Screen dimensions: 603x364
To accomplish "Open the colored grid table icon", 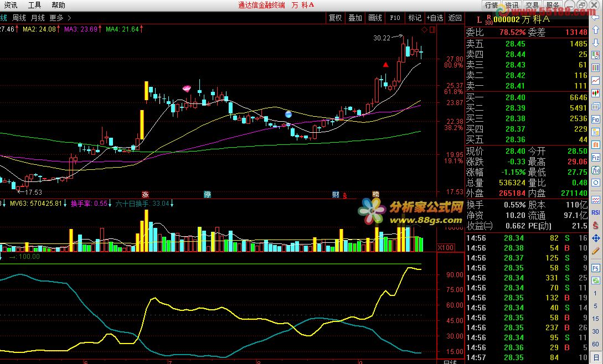I will [596, 67].
